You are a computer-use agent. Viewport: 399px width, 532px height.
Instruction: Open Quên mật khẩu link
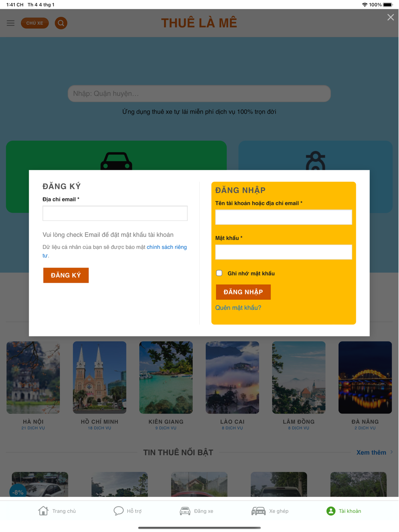click(238, 307)
